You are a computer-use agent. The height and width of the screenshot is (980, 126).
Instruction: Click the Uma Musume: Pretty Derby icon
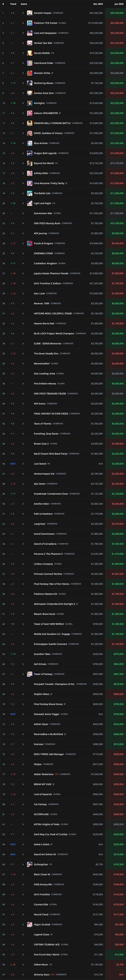pyautogui.click(x=30, y=183)
